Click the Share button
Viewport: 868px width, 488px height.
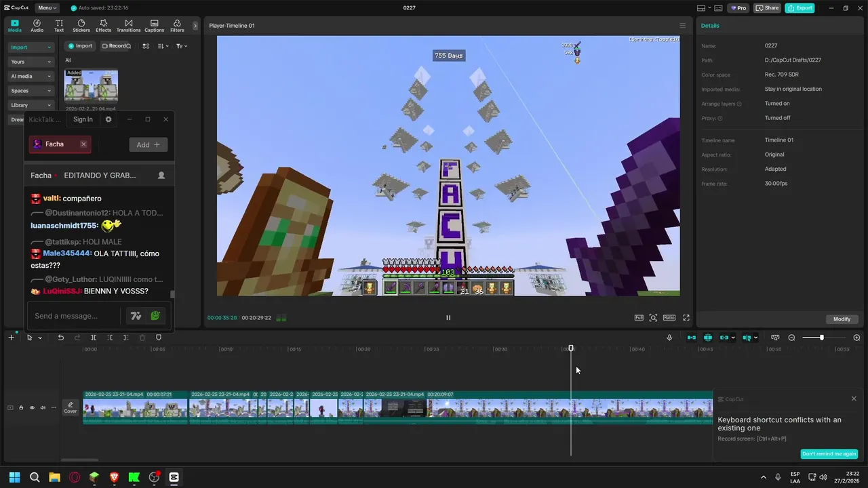pos(767,8)
